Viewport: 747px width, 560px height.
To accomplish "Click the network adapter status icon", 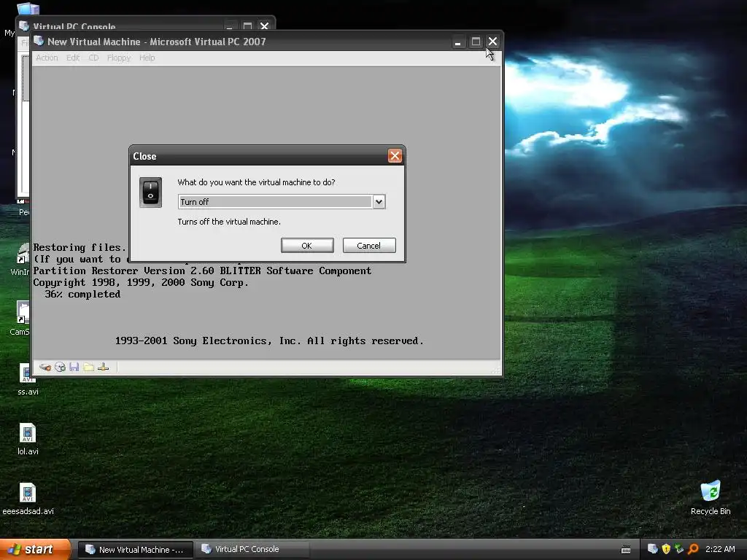I will click(104, 367).
